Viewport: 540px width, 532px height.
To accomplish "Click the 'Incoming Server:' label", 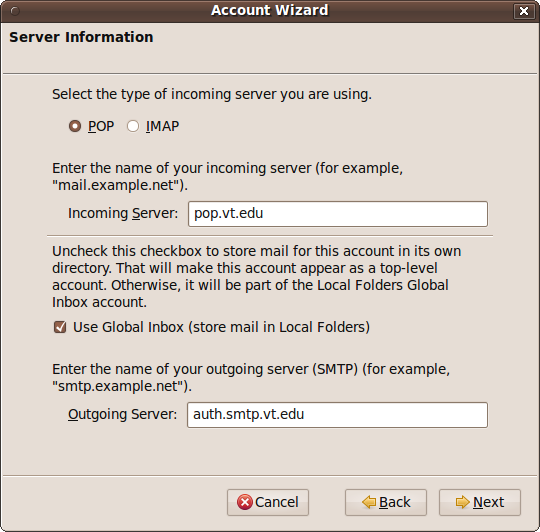I will [x=123, y=213].
